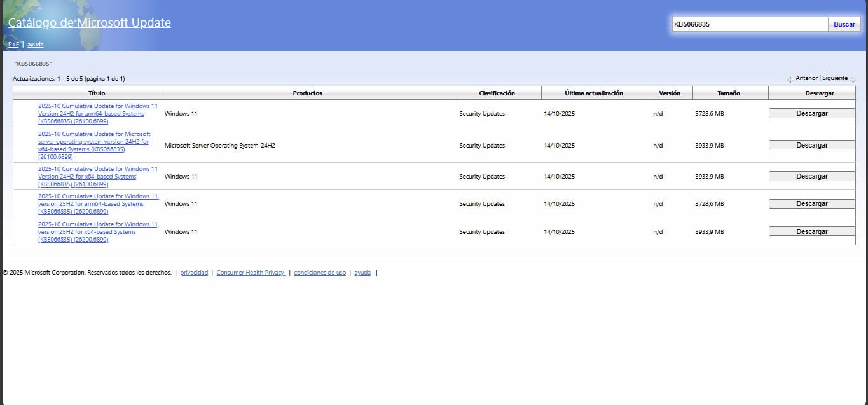
Task: Click the left arrow icon beside Anterior
Action: (x=790, y=79)
